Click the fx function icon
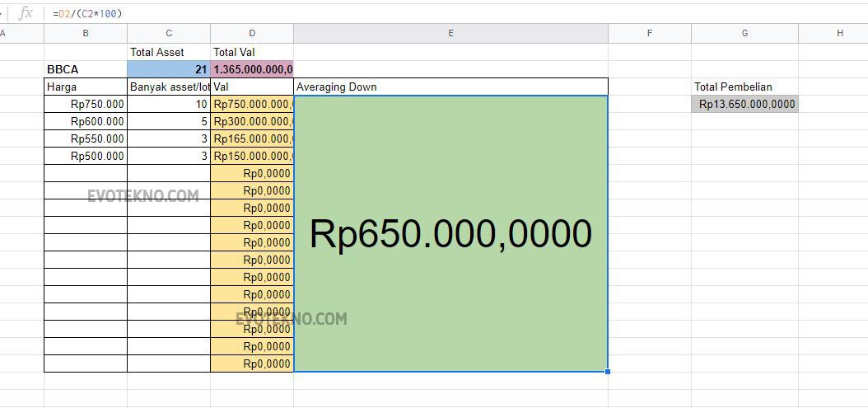This screenshot has height=408, width=868. point(26,12)
